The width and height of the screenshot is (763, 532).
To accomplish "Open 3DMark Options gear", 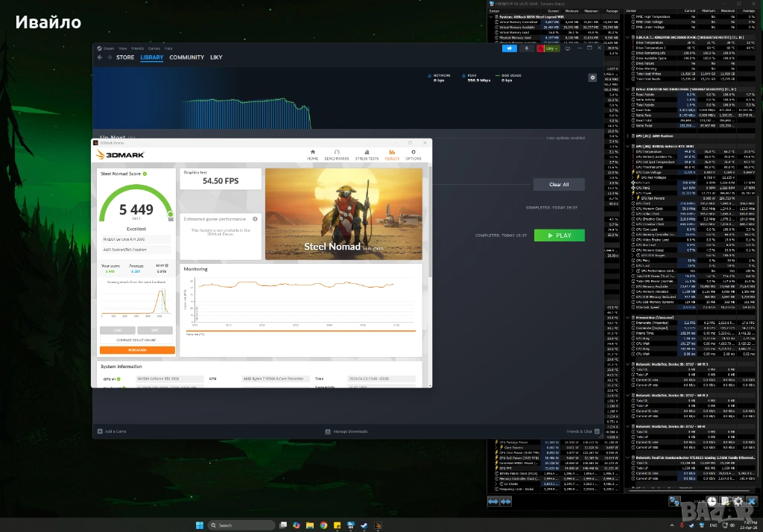I will coord(413,154).
